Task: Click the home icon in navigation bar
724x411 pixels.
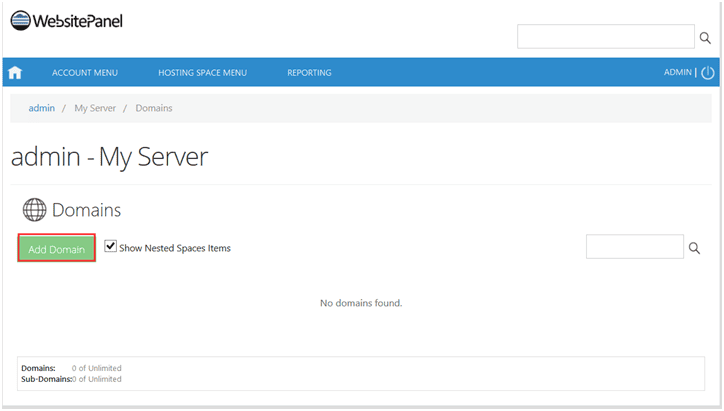Action: tap(15, 73)
